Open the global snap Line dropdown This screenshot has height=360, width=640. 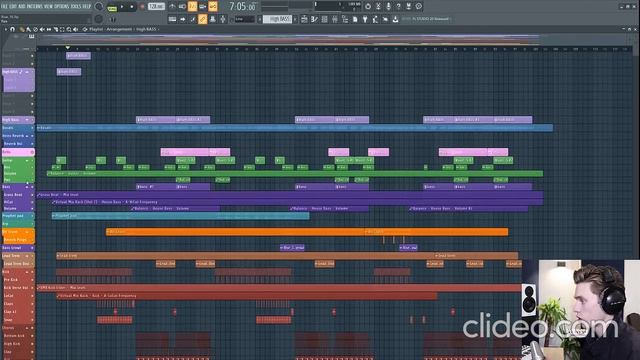point(244,19)
